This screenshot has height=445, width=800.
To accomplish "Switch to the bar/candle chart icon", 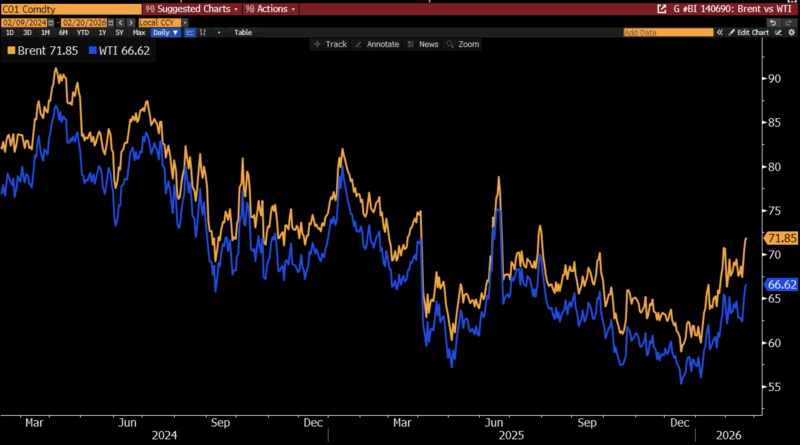I will pos(203,33).
